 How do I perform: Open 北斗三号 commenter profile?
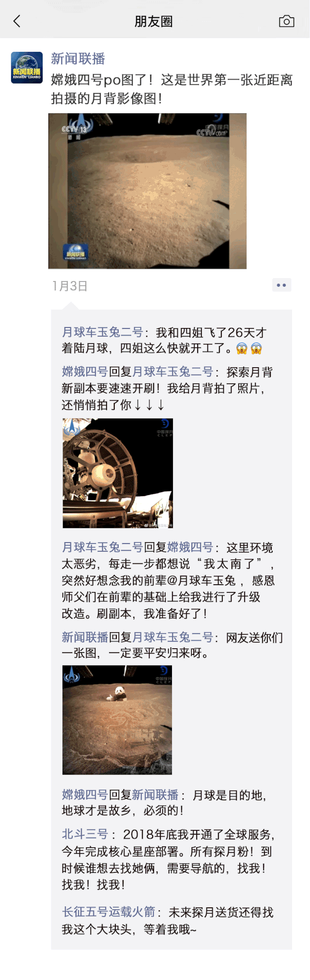[x=85, y=834]
